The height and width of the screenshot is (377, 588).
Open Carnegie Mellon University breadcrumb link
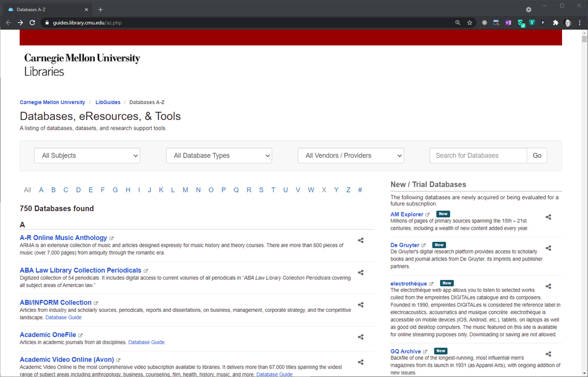pyautogui.click(x=52, y=102)
